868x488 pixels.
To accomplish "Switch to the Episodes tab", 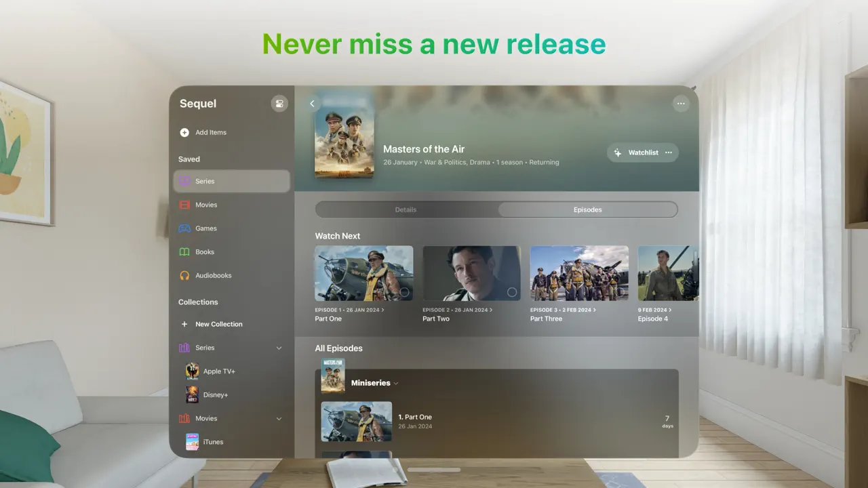I will tap(588, 209).
